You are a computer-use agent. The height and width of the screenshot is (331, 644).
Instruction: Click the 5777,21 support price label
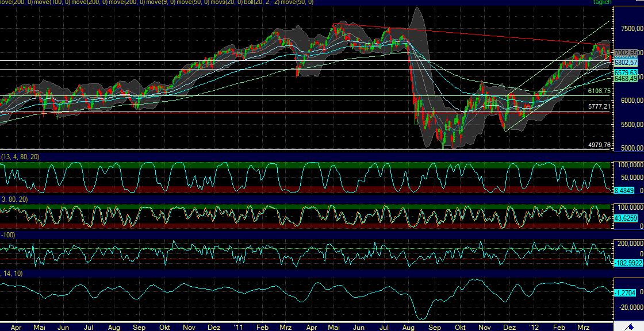(598, 107)
